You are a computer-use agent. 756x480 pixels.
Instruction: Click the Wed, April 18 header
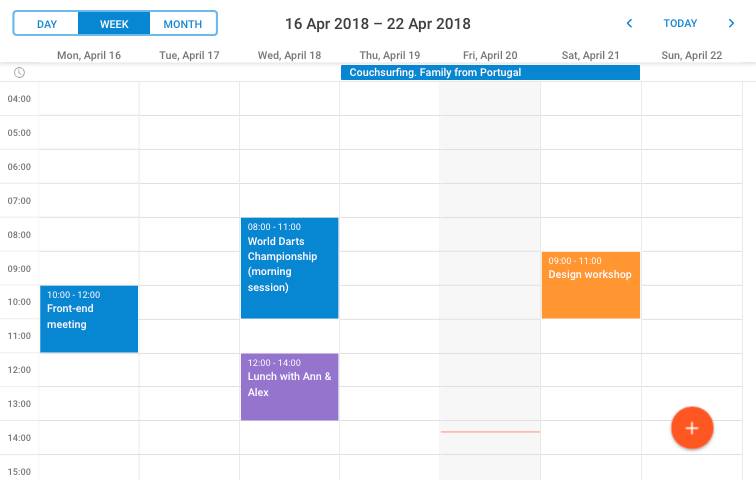[x=289, y=55]
